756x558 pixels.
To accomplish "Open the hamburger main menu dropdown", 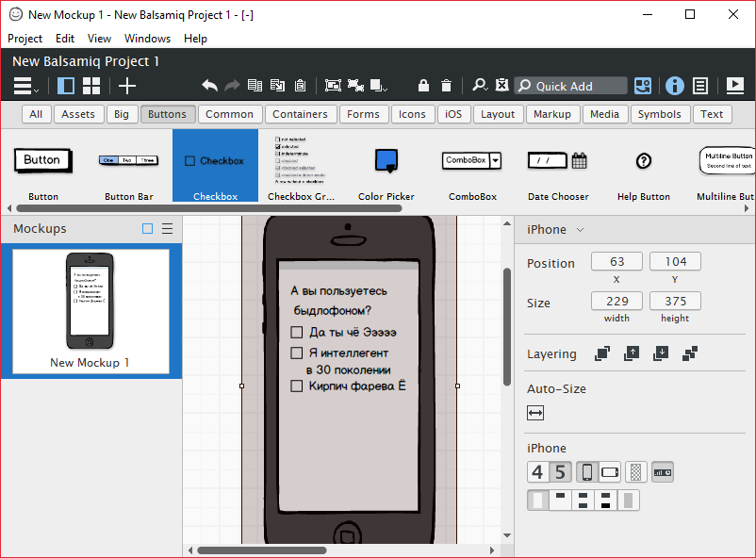I will (25, 86).
